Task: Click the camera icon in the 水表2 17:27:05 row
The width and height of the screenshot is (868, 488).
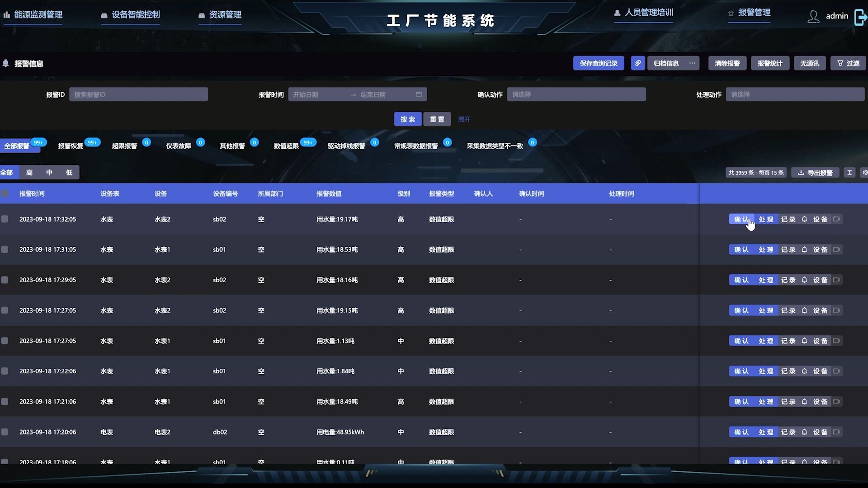Action: (836, 310)
